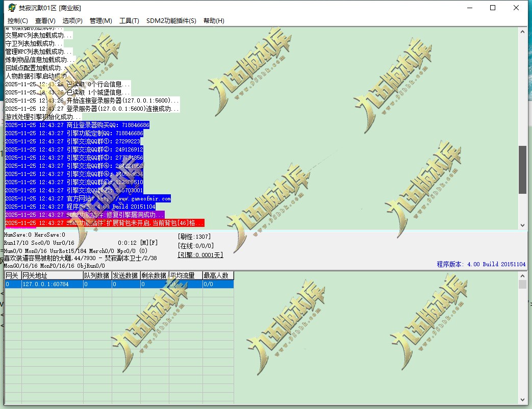
Task: Click the Run17/10 Soc0/0 Usr0/16 status line
Action: 39,243
